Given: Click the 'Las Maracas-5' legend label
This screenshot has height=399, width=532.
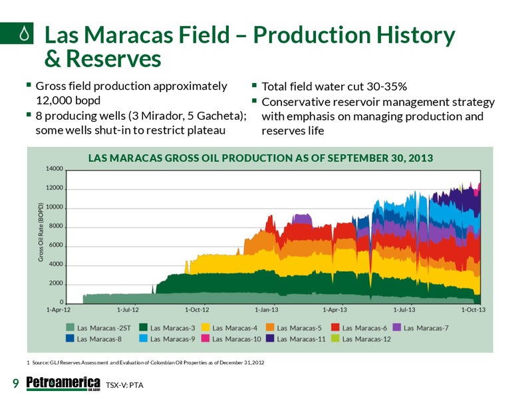Looking at the screenshot, I should click(299, 328).
